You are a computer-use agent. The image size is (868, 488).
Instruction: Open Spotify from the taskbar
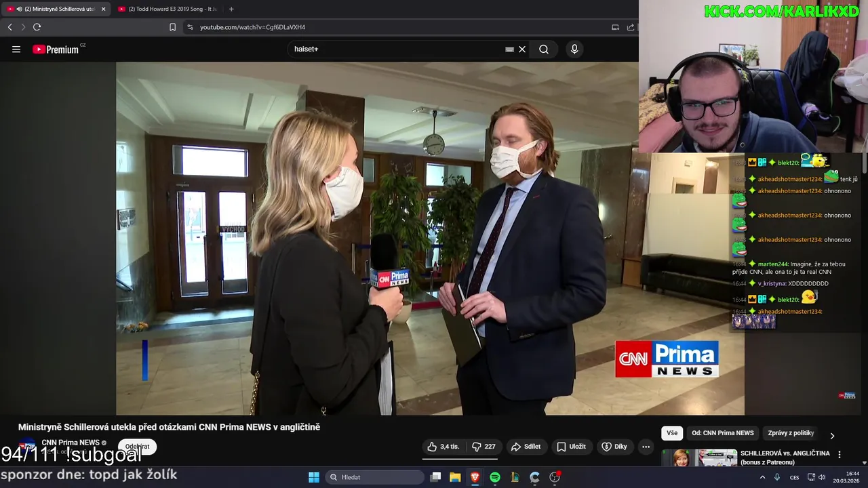pos(495,477)
